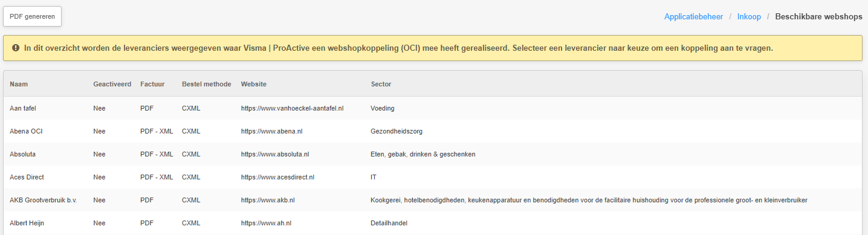Click the Factuur column header
The image size is (868, 235).
[x=152, y=84]
